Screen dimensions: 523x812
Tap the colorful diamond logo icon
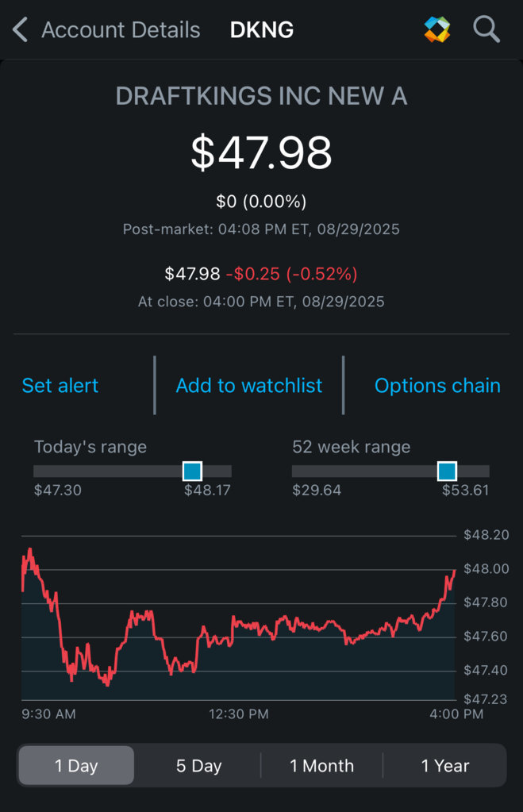click(x=436, y=29)
